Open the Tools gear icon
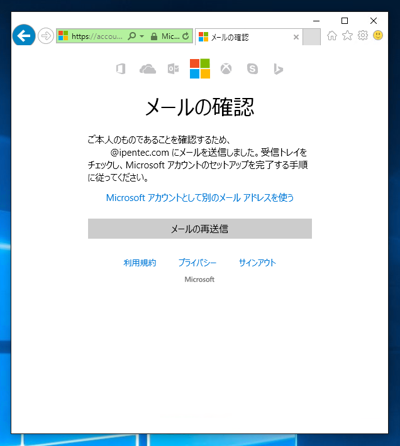 363,35
